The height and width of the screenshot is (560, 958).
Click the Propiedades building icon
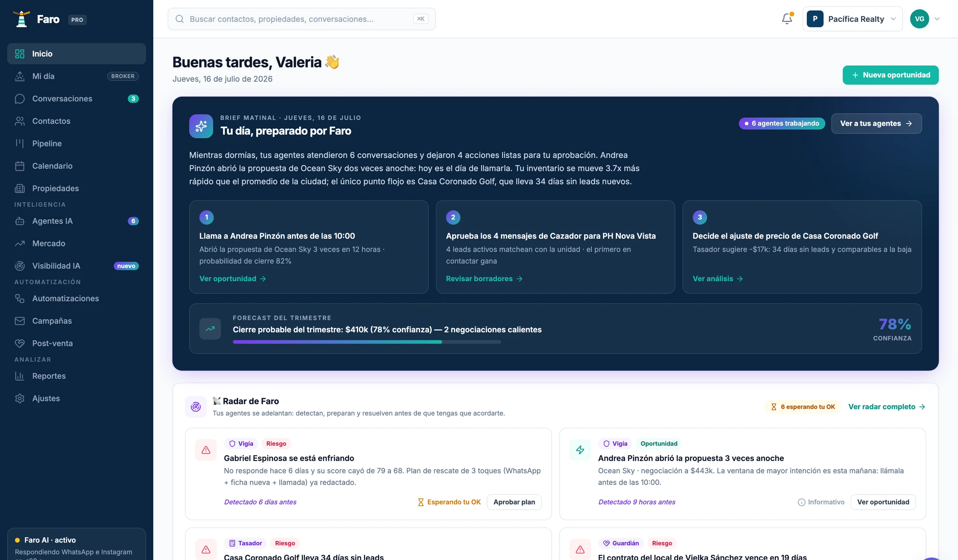click(20, 188)
